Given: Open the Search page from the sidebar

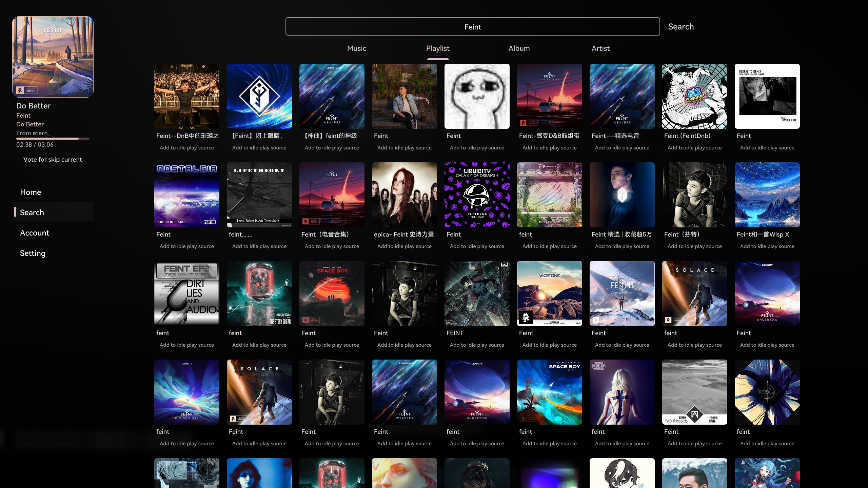Looking at the screenshot, I should tap(53, 212).
